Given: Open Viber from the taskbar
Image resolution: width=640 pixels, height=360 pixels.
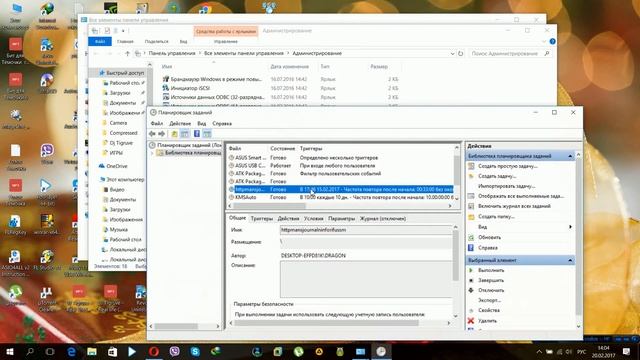Looking at the screenshot, I should 175,351.
